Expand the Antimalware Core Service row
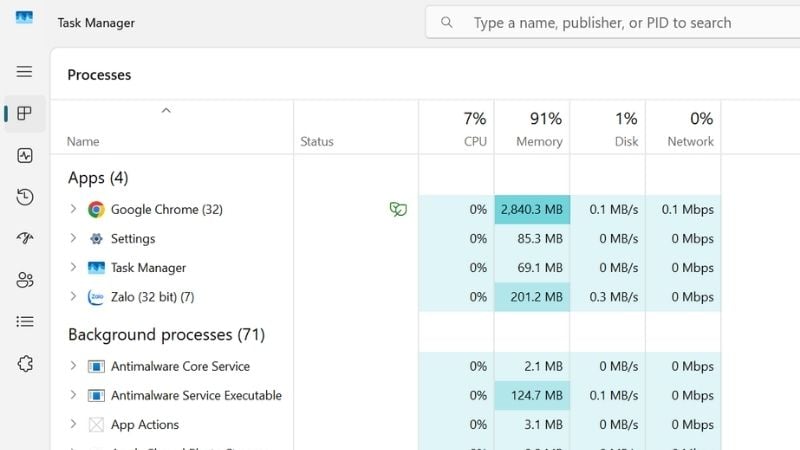The image size is (800, 450). click(x=73, y=365)
